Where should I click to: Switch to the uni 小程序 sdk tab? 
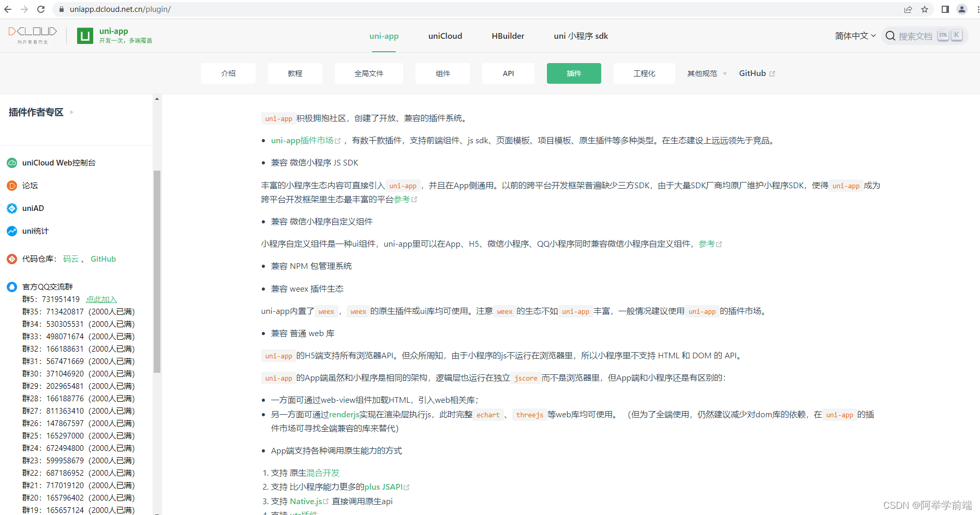coord(581,36)
